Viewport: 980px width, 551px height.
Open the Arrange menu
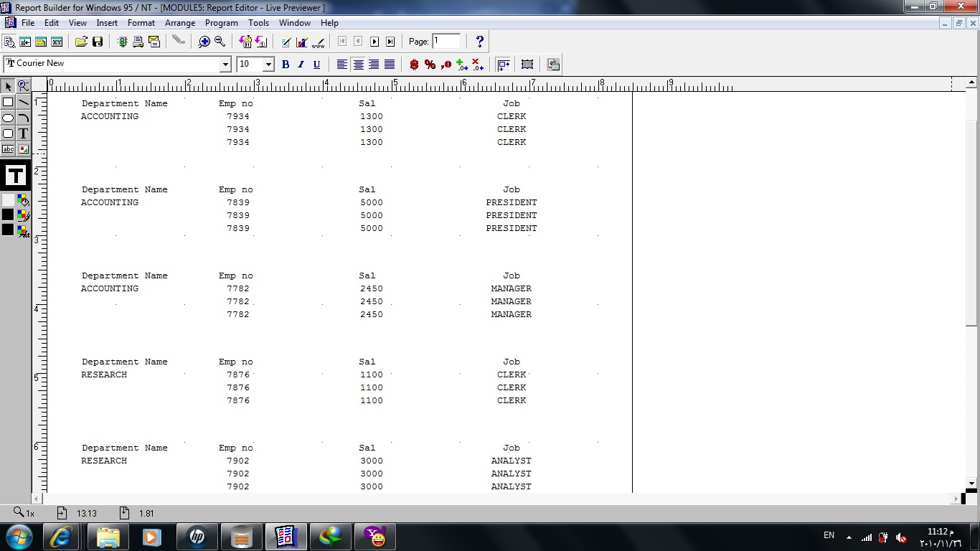point(180,23)
